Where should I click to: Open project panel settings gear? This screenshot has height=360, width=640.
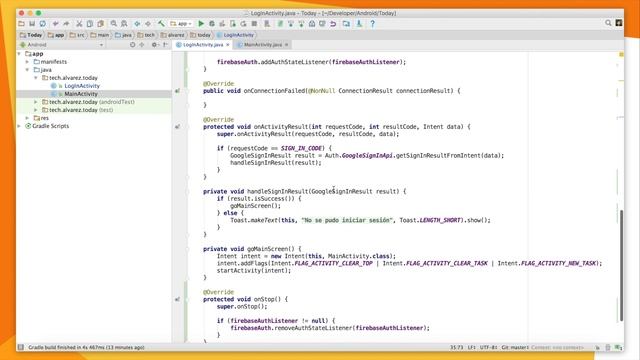pos(154,44)
